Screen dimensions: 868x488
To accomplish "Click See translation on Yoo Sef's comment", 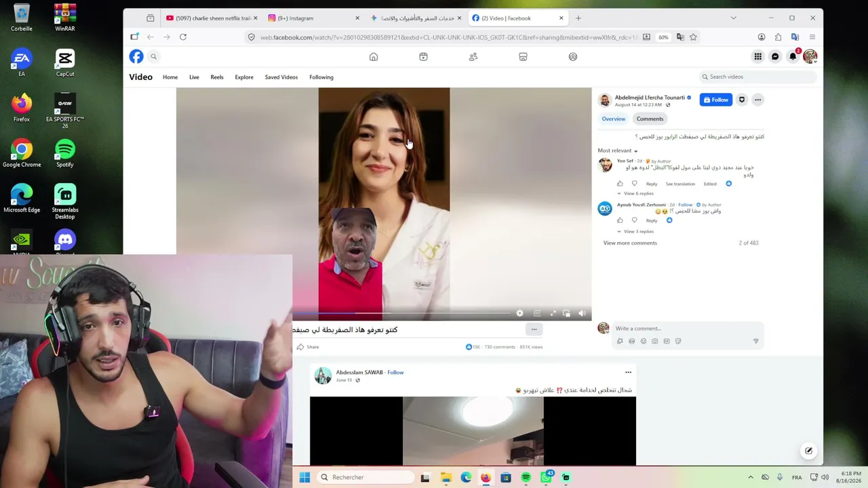I will coord(680,184).
